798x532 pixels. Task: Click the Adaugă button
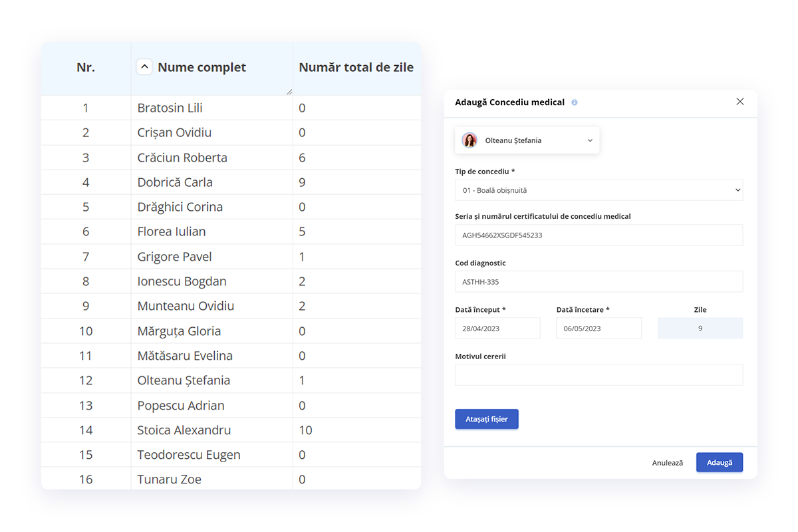click(x=720, y=463)
